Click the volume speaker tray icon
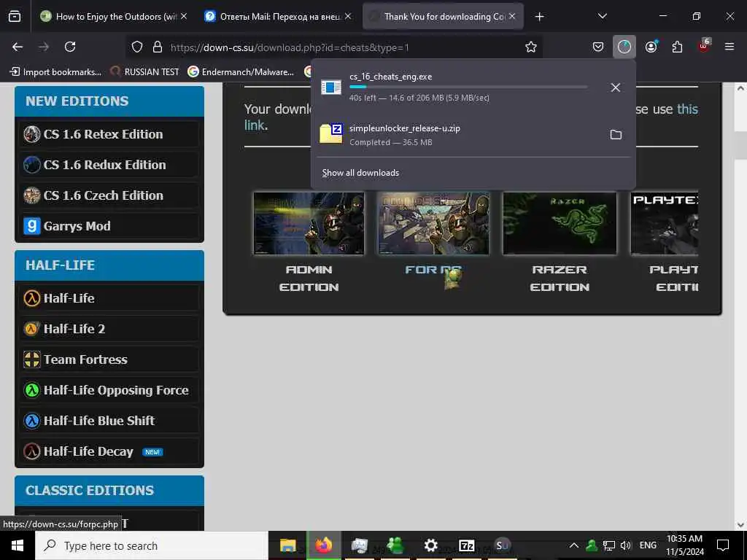This screenshot has width=747, height=560. tap(625, 545)
